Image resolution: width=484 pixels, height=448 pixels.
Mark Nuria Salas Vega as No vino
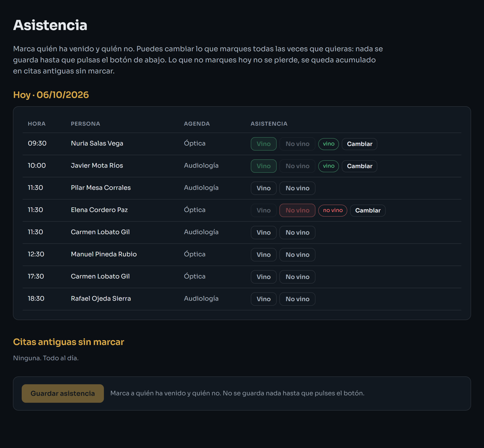[297, 144]
